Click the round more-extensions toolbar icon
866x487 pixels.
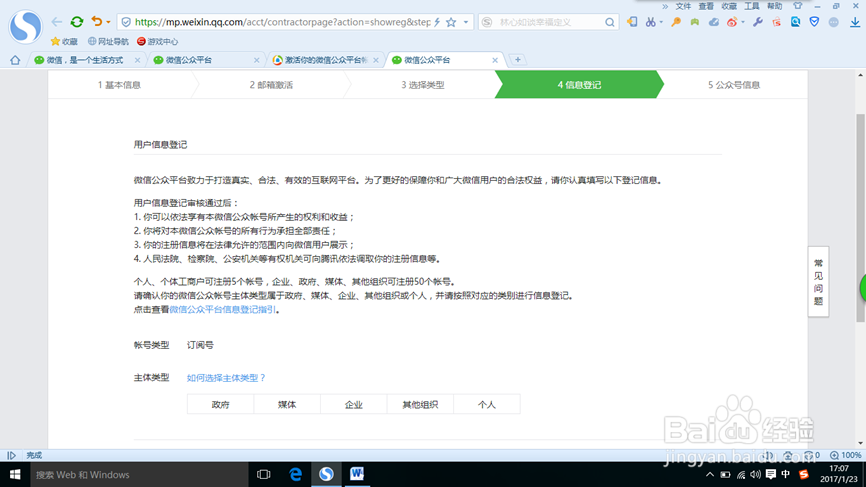tap(833, 22)
